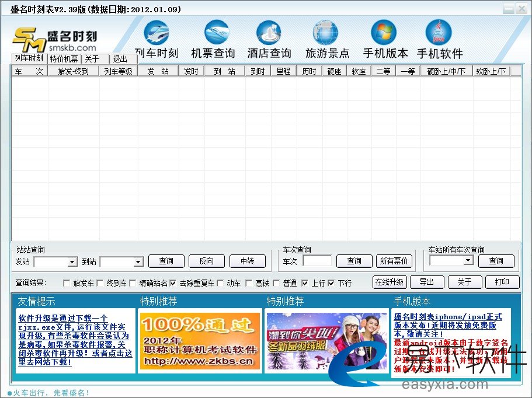Click the 车次 input field

(317, 261)
